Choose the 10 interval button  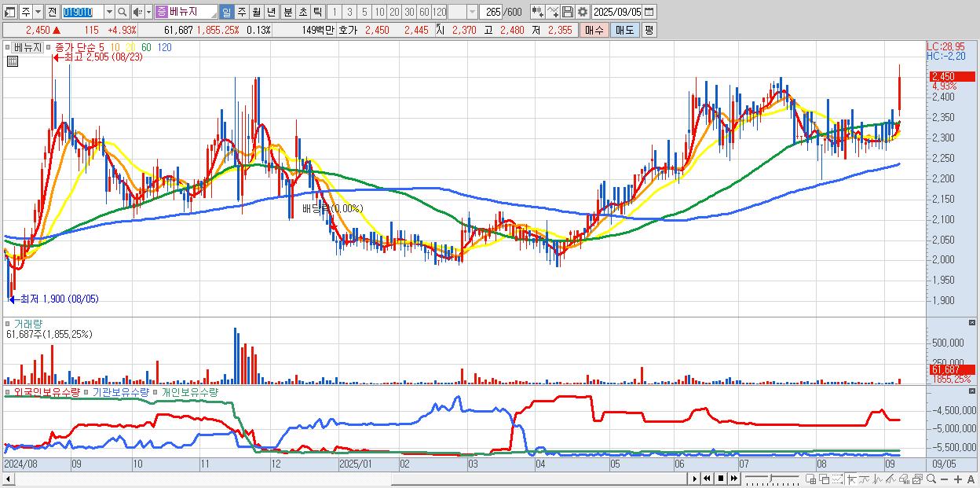379,12
